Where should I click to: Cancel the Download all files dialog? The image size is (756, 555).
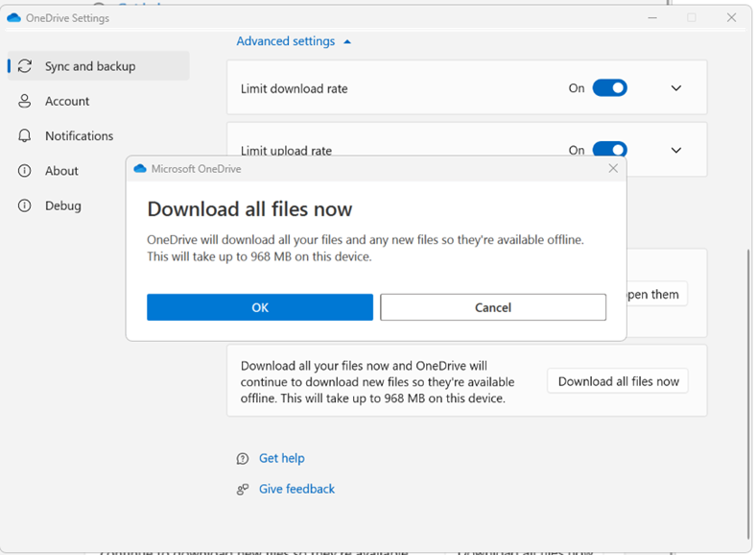coord(493,307)
